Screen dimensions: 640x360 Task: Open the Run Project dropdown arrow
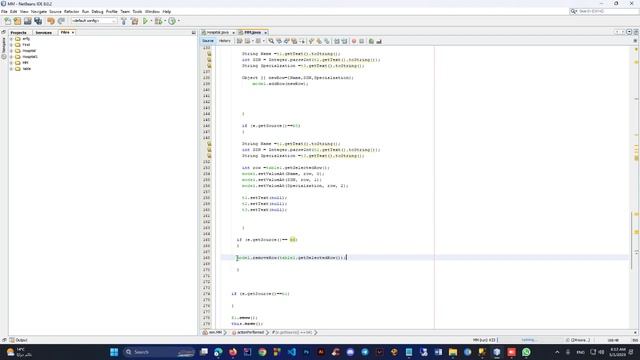tap(151, 21)
